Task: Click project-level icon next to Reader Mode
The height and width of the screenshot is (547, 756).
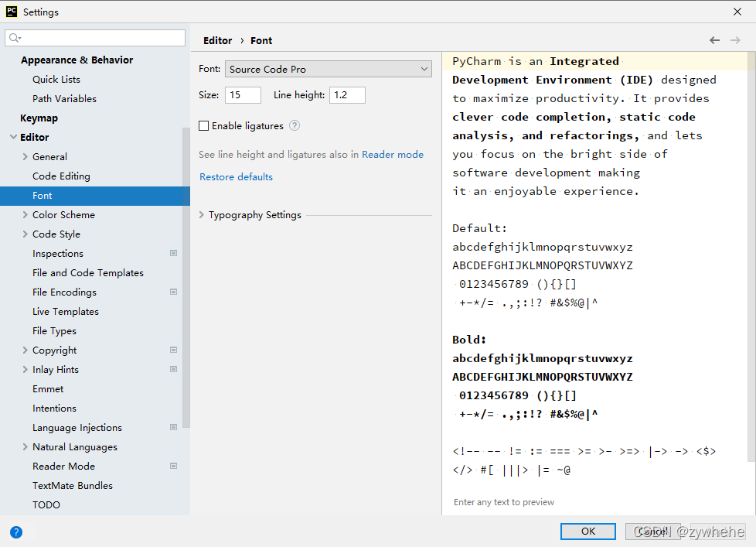Action: click(x=174, y=466)
